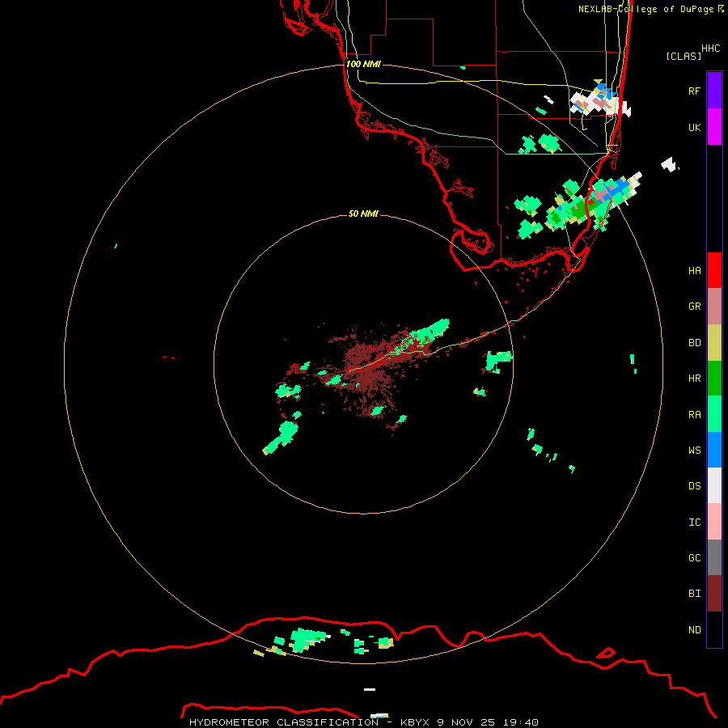Click the 'HA' legend label
Image resolution: width=728 pixels, height=728 pixels.
tap(694, 271)
